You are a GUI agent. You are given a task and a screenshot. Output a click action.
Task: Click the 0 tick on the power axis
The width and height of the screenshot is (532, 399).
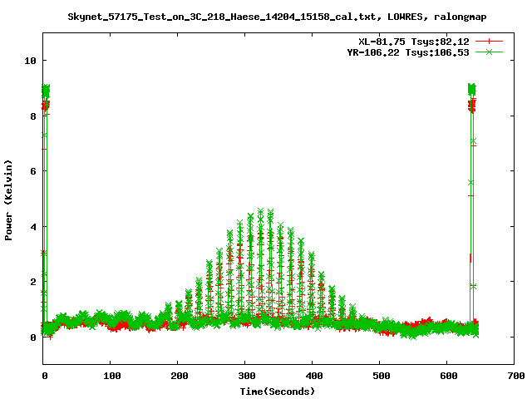pyautogui.click(x=33, y=337)
